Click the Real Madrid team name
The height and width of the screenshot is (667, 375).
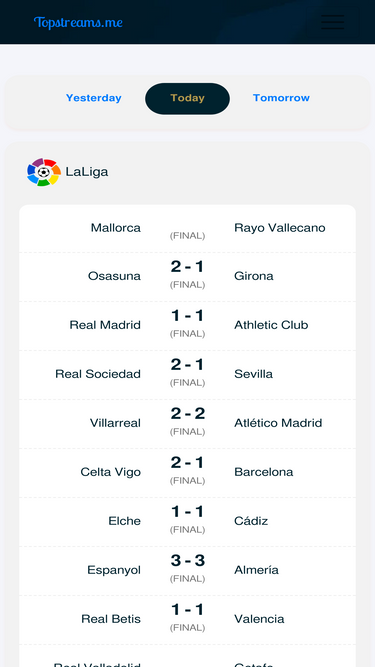click(105, 325)
